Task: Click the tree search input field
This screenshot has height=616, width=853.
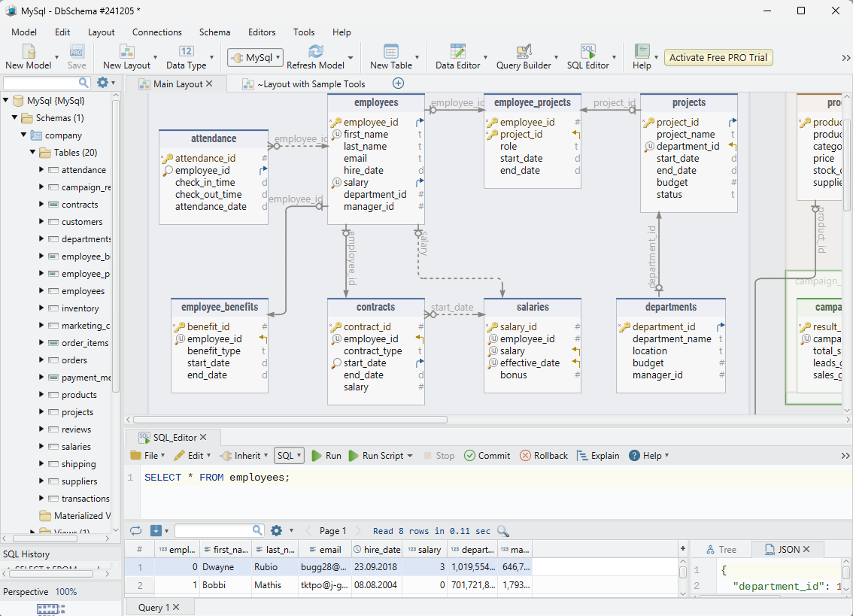Action: (x=41, y=83)
